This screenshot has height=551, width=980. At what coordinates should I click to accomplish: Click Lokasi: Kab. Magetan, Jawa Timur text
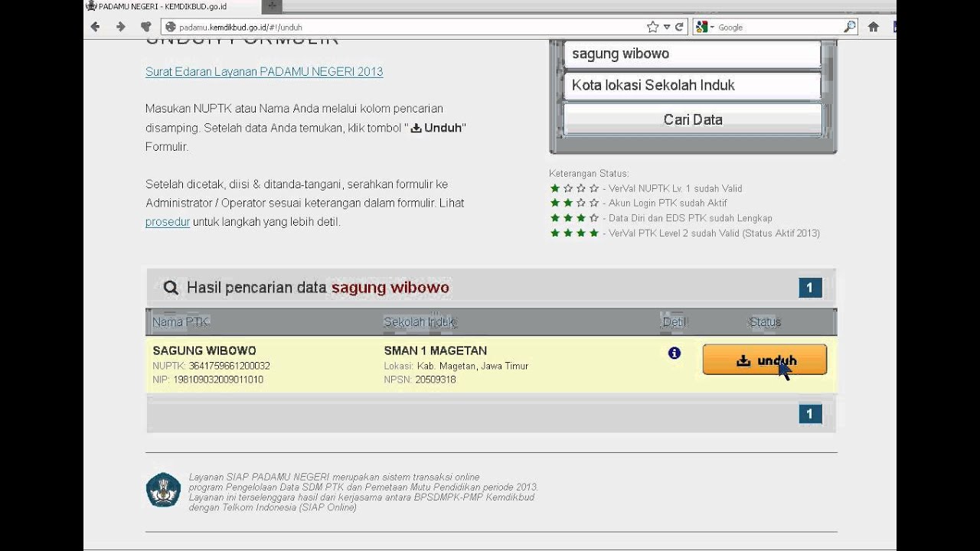click(x=456, y=366)
